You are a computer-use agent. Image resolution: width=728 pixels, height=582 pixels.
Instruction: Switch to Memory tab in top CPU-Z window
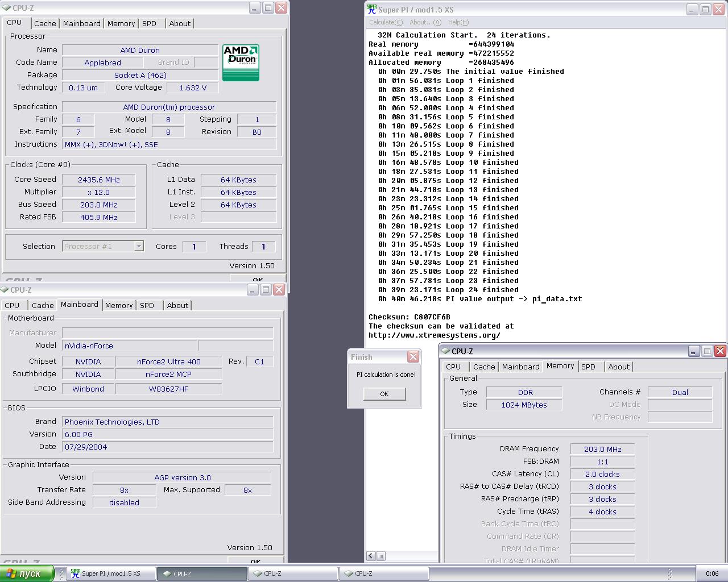[121, 23]
